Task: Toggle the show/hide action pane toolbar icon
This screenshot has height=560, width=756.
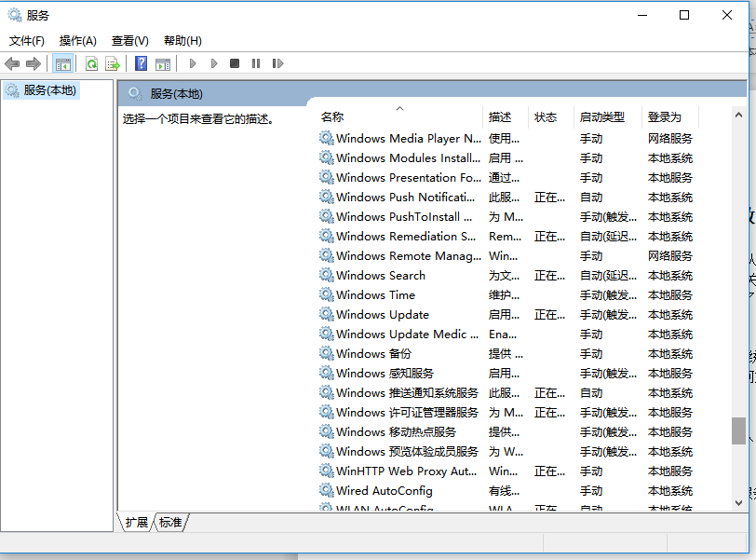Action: click(163, 63)
